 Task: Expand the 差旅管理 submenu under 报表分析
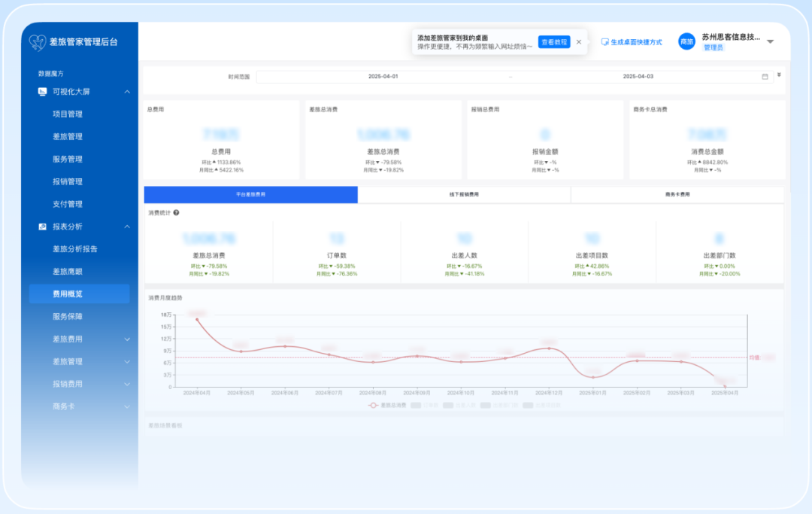pyautogui.click(x=127, y=362)
